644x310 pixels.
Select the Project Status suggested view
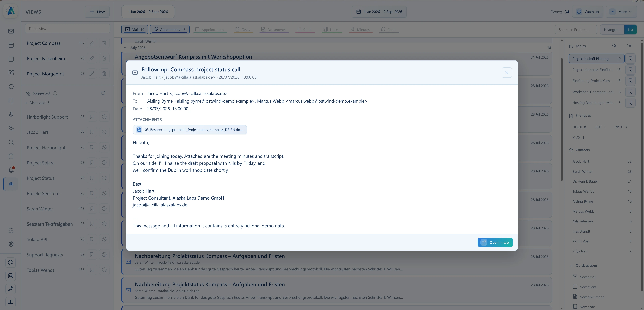(x=40, y=178)
